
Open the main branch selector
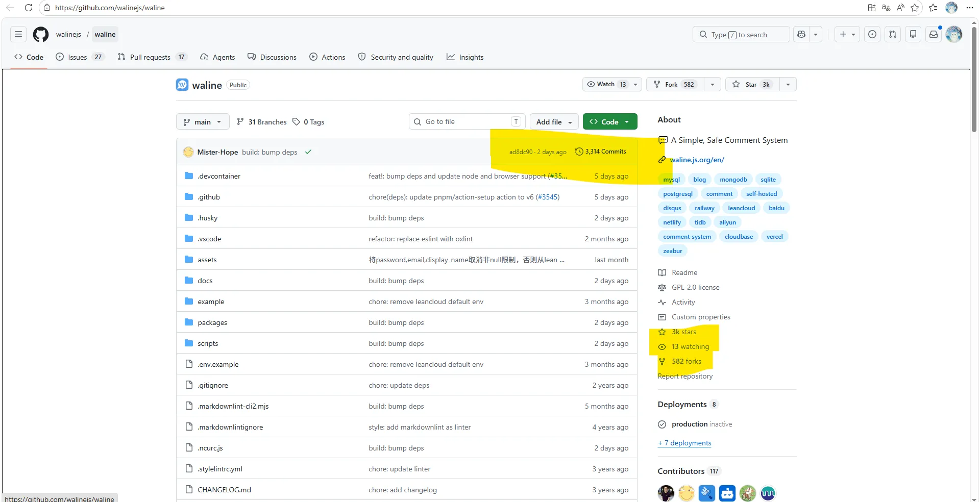(203, 122)
